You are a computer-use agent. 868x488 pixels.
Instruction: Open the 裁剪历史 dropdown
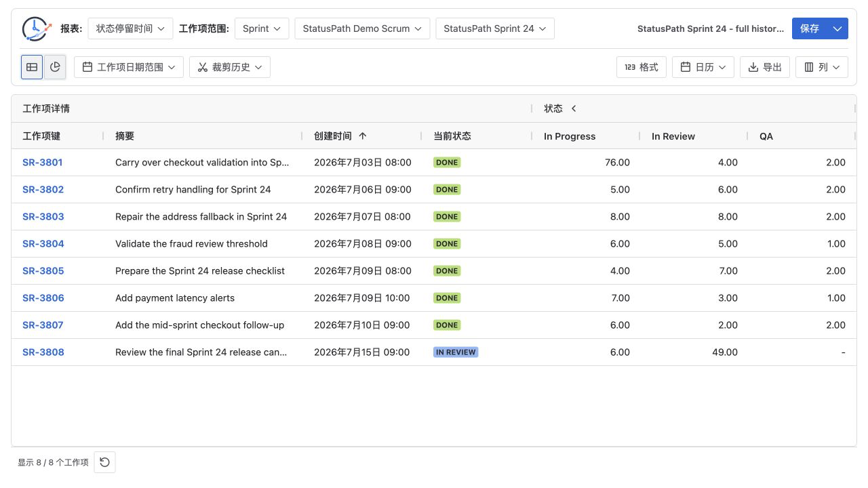[230, 67]
